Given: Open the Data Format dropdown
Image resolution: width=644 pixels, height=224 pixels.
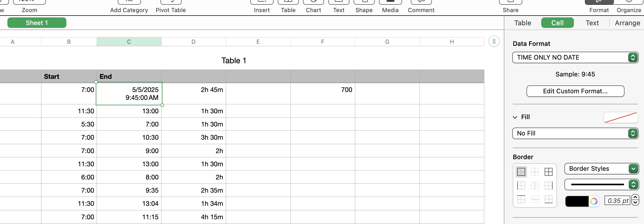Looking at the screenshot, I should point(575,57).
